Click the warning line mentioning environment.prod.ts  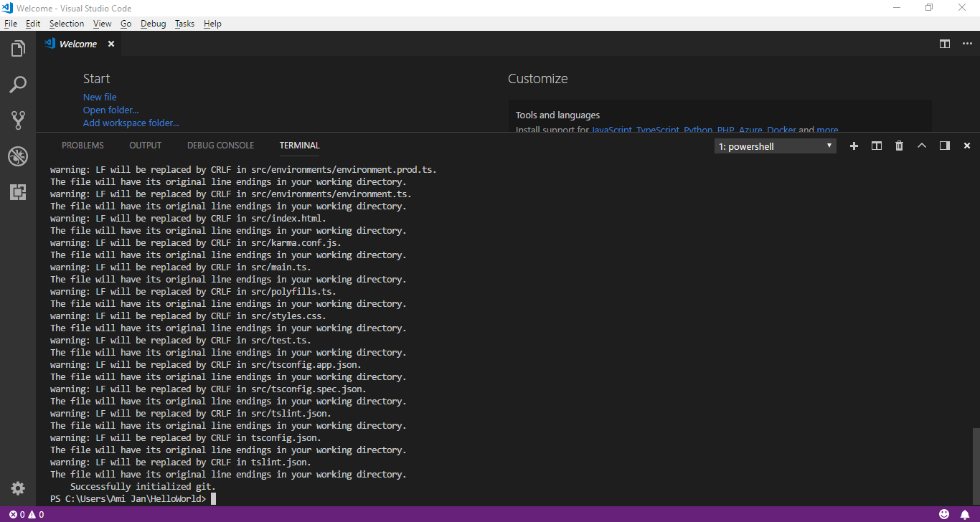click(x=244, y=169)
